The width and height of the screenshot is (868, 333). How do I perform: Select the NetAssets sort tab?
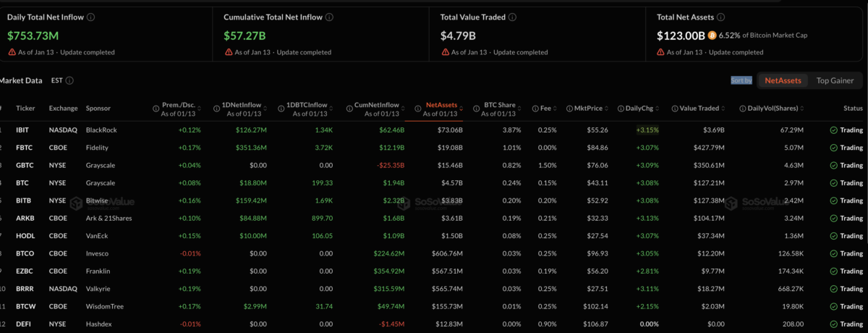783,81
